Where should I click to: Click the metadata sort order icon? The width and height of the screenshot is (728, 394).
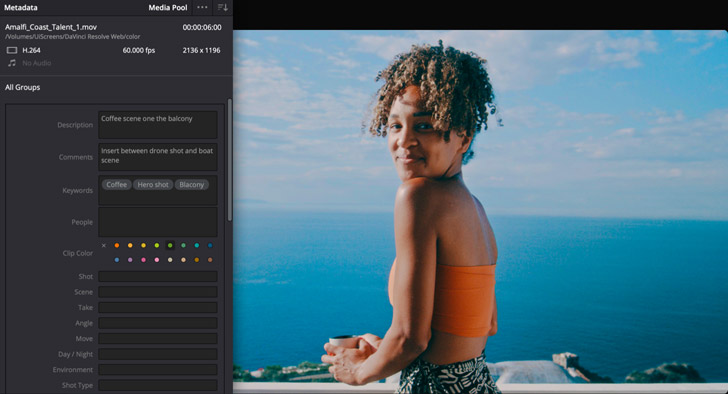[223, 7]
